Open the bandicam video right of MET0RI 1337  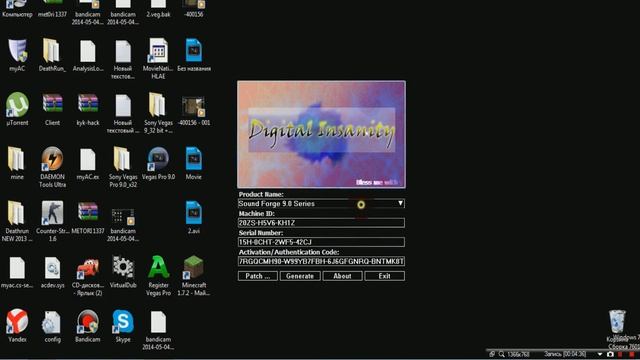coord(123,216)
